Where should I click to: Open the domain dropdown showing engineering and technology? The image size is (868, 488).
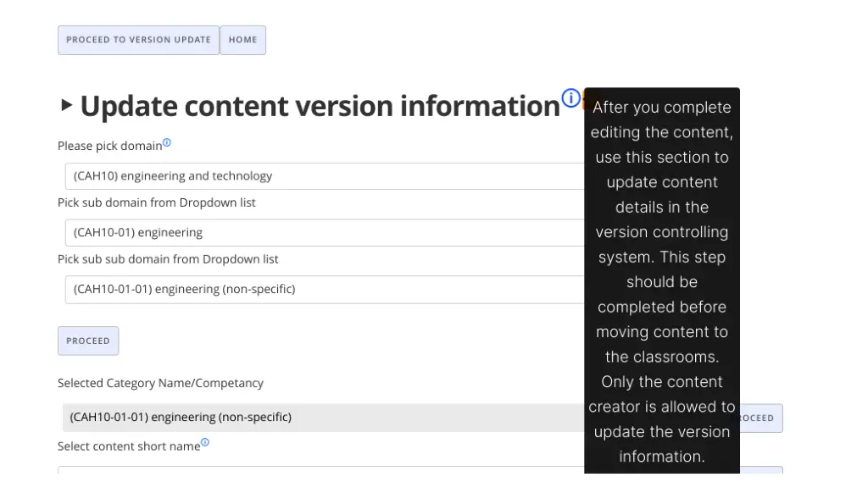[x=325, y=176]
